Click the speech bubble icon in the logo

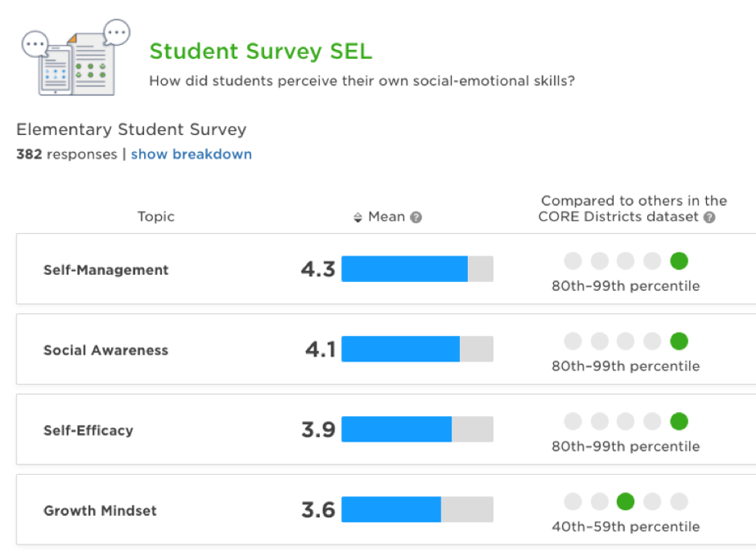coord(115,30)
